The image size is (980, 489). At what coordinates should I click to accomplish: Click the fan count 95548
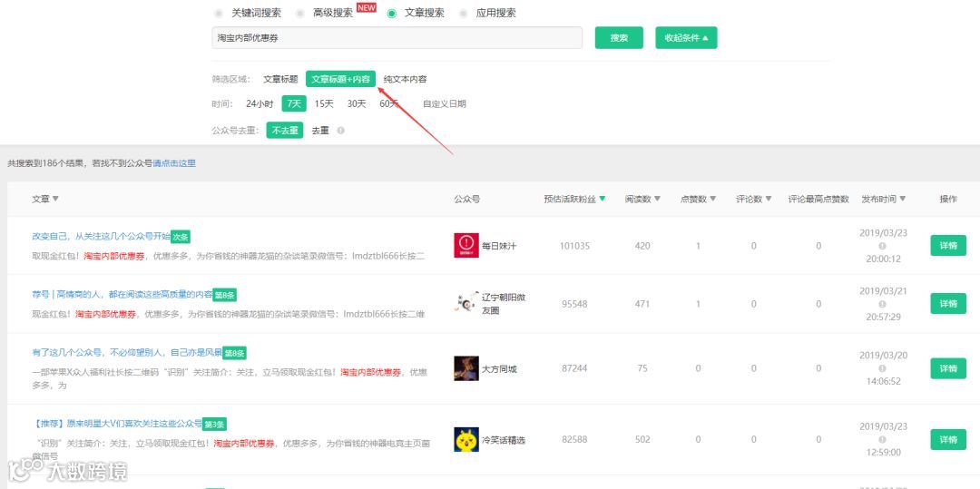(x=574, y=304)
